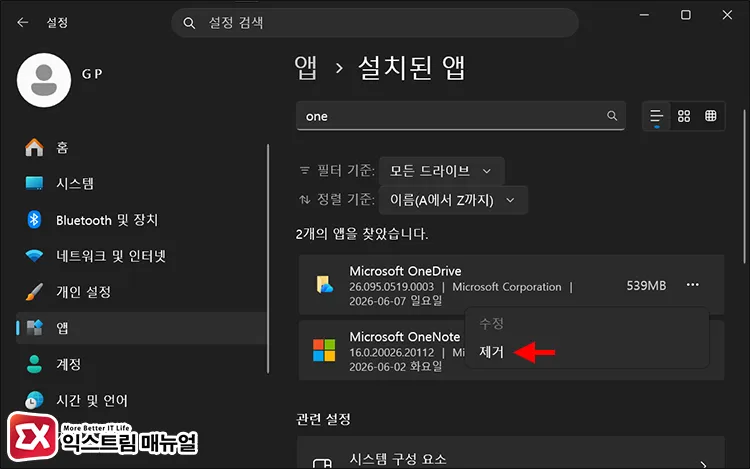Switch to list view layout
750x469 pixels.
click(x=656, y=116)
